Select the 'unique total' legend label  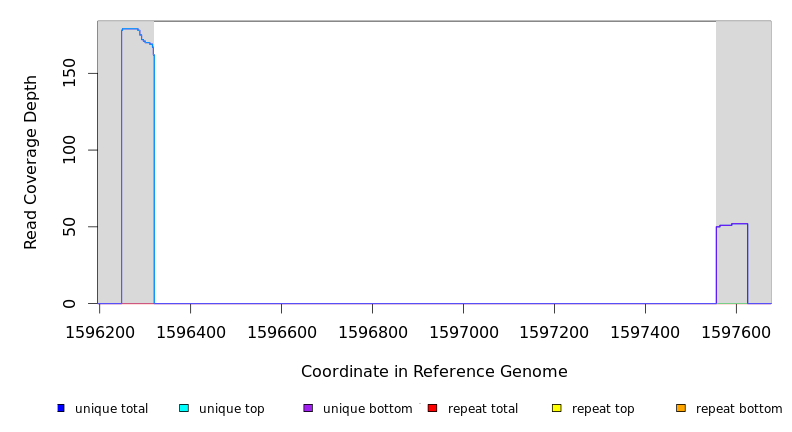111,409
